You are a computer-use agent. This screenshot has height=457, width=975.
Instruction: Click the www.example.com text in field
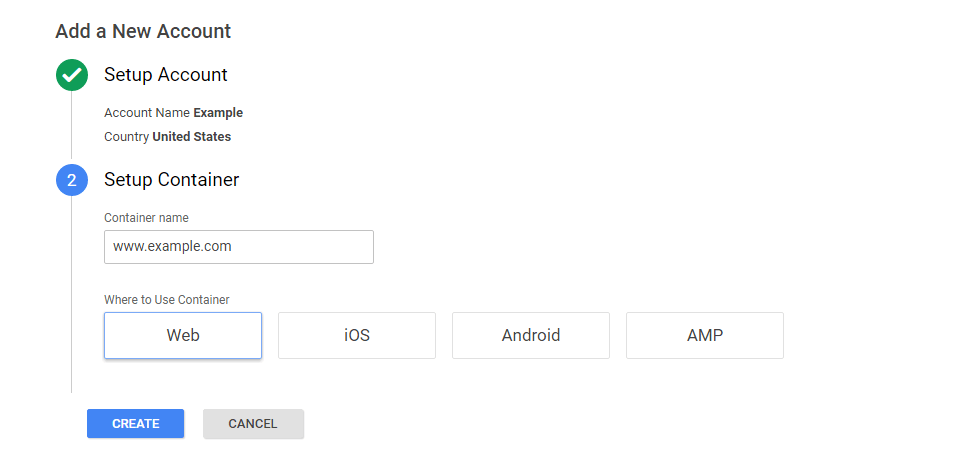[x=172, y=246]
